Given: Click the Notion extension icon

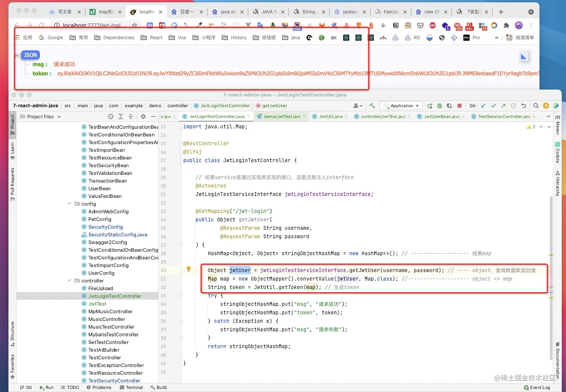Looking at the screenshot, I should (396, 25).
